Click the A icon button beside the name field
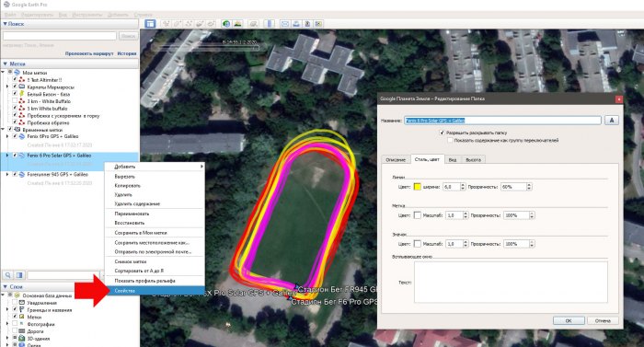The image size is (644, 347). pos(612,120)
